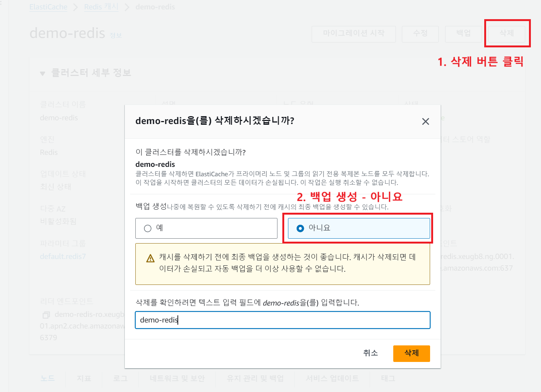Click the bold demo-redis name in dialog
The height and width of the screenshot is (392, 541).
pyautogui.click(x=155, y=164)
